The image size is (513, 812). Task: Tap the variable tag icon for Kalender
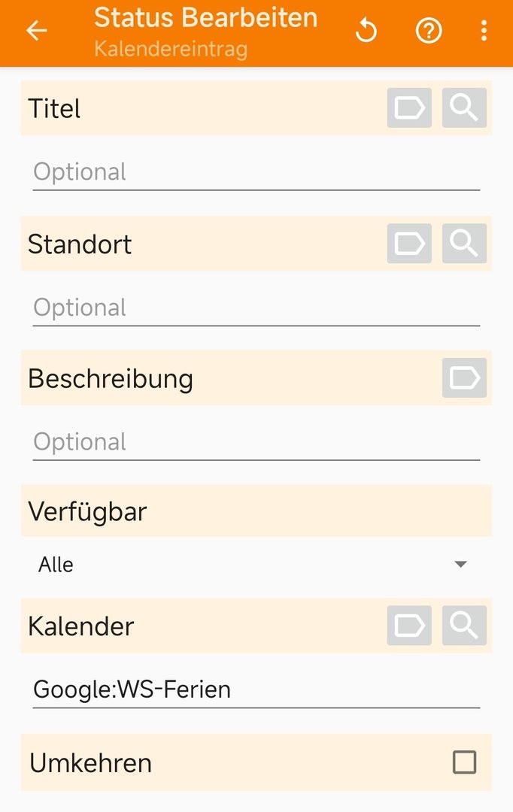tap(409, 625)
